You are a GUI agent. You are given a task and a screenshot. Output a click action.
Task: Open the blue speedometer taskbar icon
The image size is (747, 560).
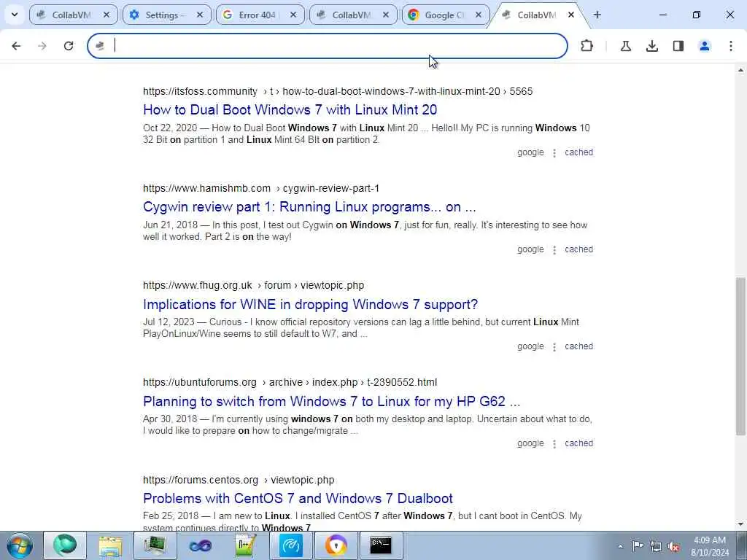tap(290, 545)
